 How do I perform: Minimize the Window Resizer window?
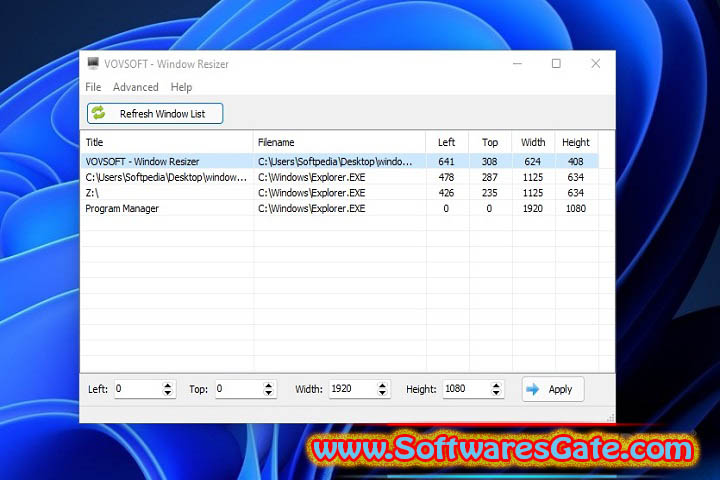518,63
